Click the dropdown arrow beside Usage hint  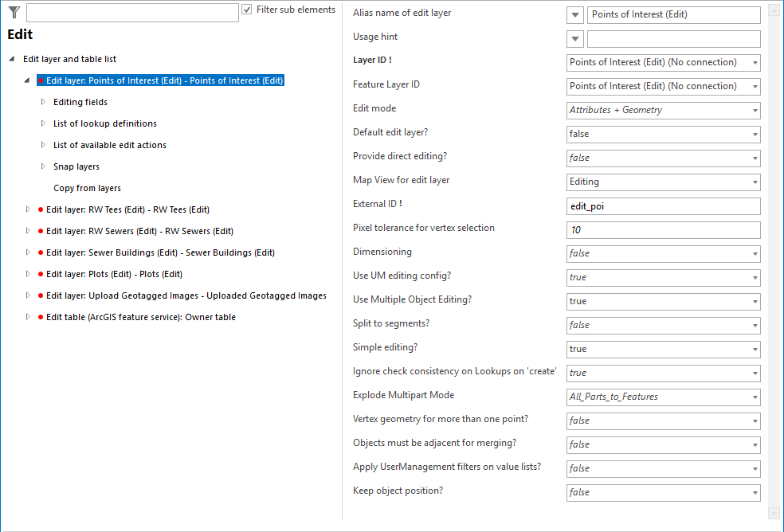pos(574,38)
